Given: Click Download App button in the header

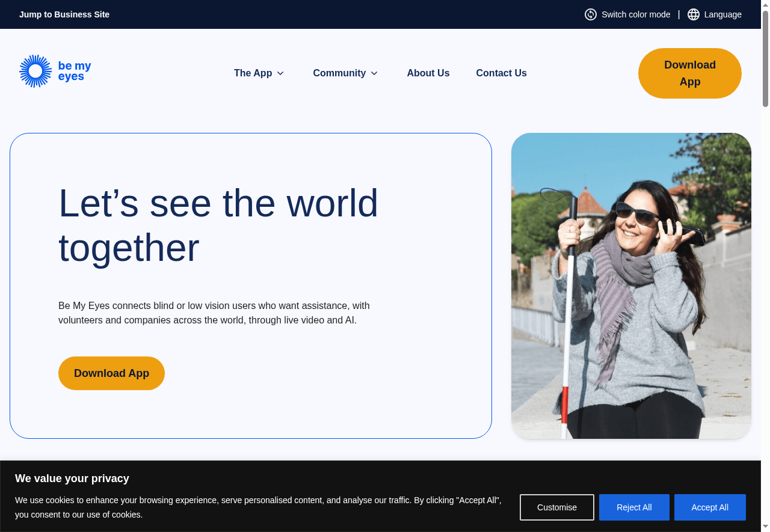Looking at the screenshot, I should click(689, 73).
